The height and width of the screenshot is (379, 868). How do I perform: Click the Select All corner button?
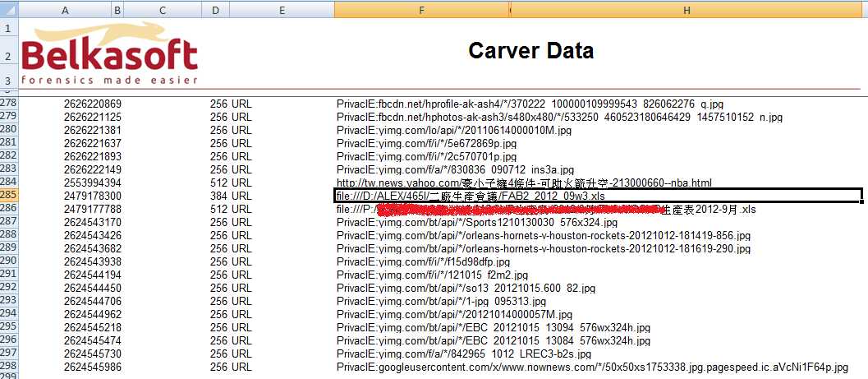(9, 10)
